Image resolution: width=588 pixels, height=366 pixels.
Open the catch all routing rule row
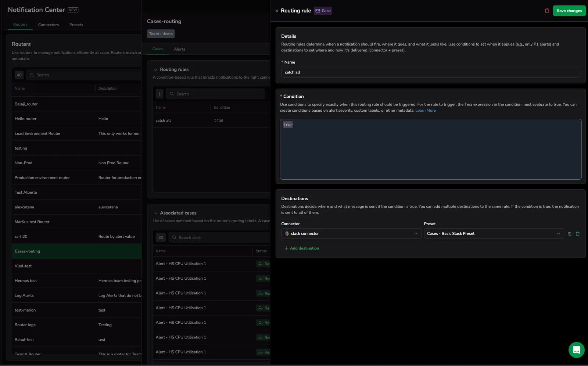(x=211, y=121)
